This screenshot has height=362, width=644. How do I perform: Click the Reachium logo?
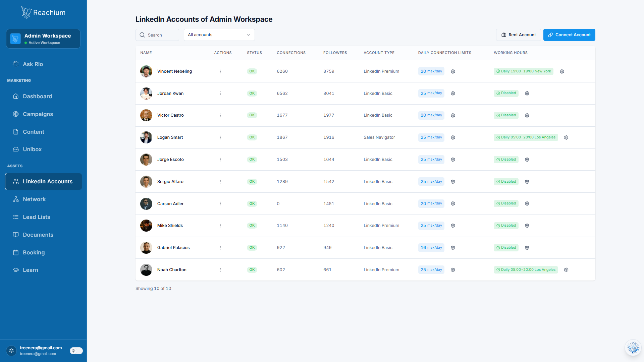click(x=43, y=12)
